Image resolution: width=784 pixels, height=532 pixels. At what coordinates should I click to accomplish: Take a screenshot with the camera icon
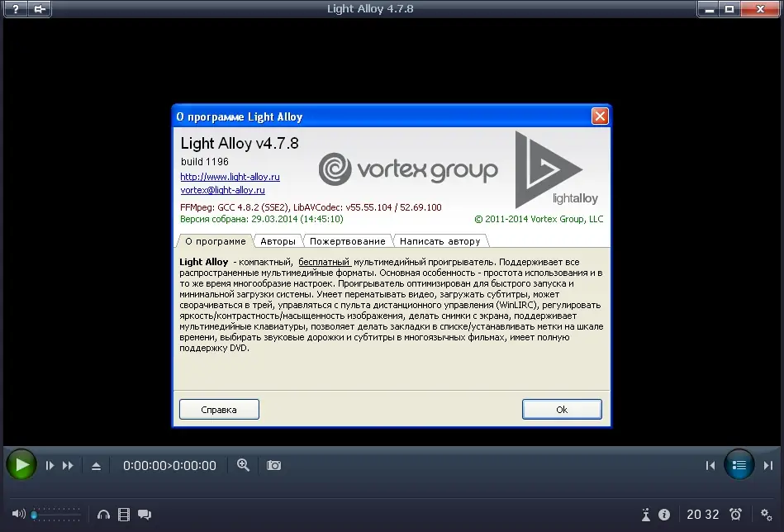pyautogui.click(x=273, y=466)
